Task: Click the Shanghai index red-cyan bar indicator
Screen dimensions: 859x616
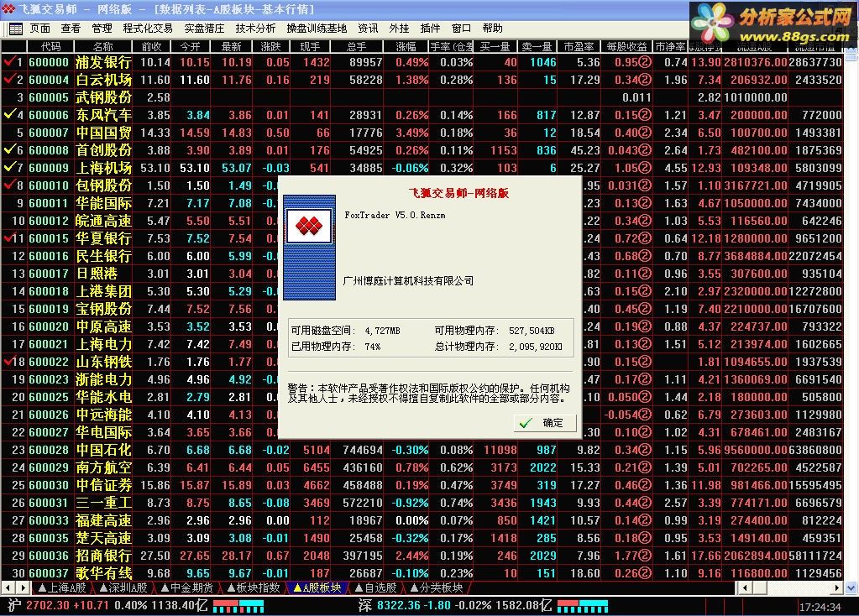Action: (x=238, y=606)
